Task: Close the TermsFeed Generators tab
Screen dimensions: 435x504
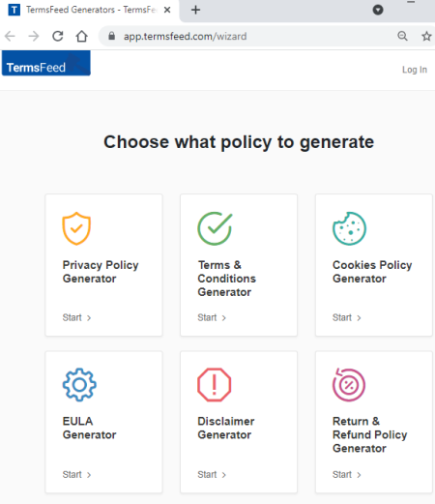Action: coord(167,10)
